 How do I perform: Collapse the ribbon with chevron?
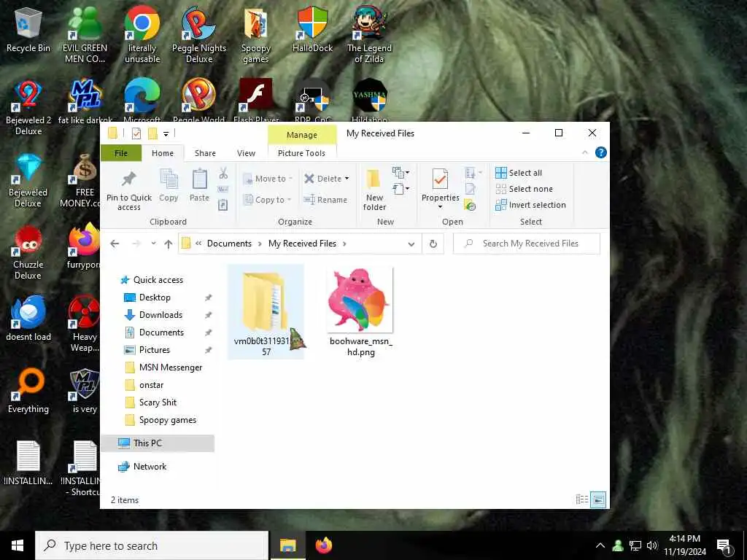(585, 152)
